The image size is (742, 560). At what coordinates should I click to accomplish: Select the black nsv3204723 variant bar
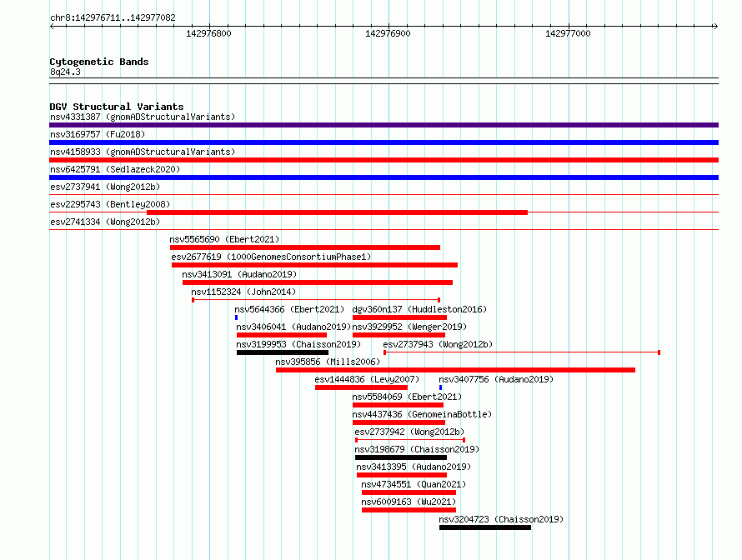click(x=485, y=527)
